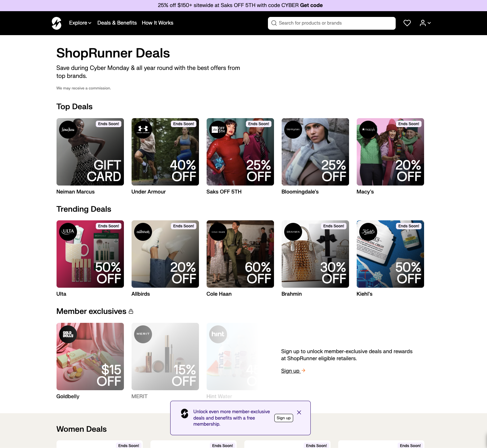Click the "Women Deals" heading

81,429
